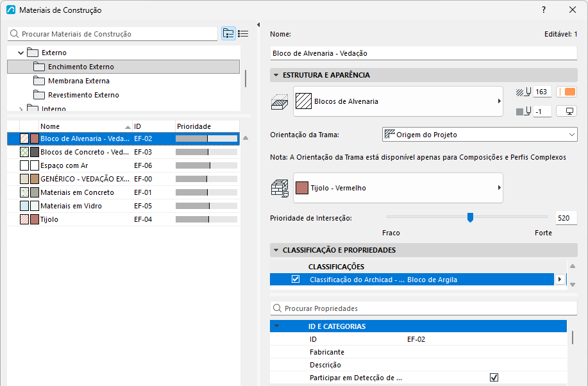Collapse ID E CATEGORIAS group
Screen dimensions: 588x386
(277, 326)
